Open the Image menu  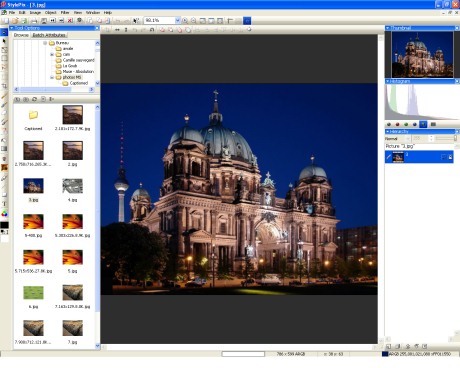tap(35, 12)
